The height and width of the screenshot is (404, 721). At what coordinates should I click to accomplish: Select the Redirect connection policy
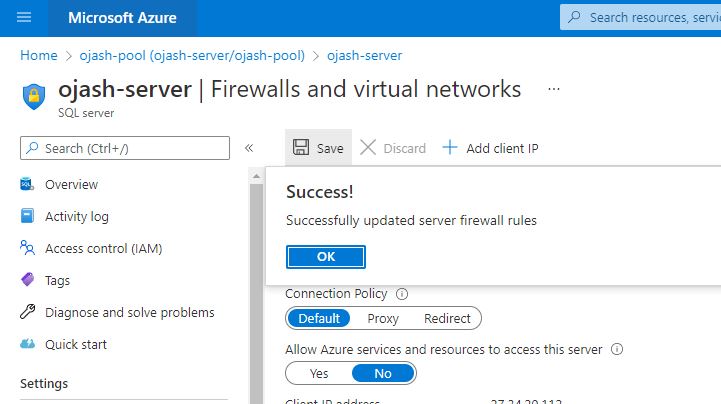[x=447, y=318]
